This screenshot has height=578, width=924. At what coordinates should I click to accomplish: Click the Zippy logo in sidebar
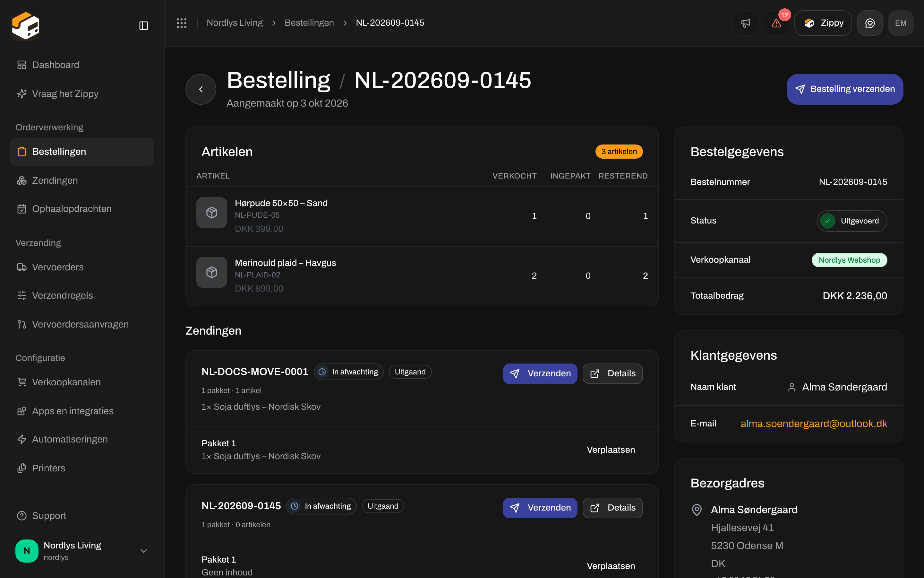26,26
